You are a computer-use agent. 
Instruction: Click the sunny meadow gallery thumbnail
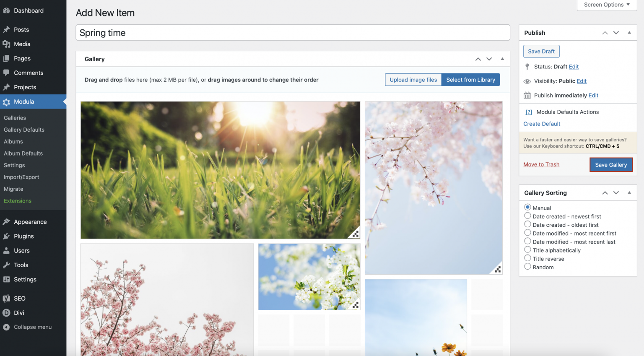click(220, 170)
